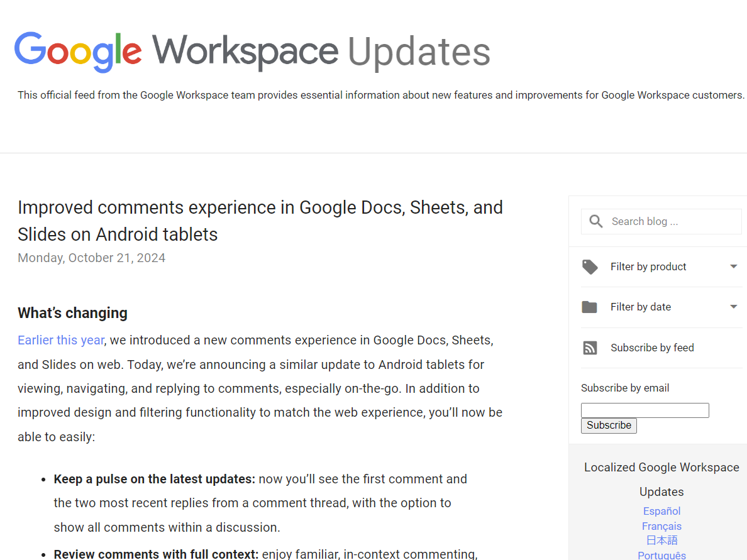This screenshot has width=747, height=560.
Task: Expand the Filter by product dropdown
Action: coord(648,266)
